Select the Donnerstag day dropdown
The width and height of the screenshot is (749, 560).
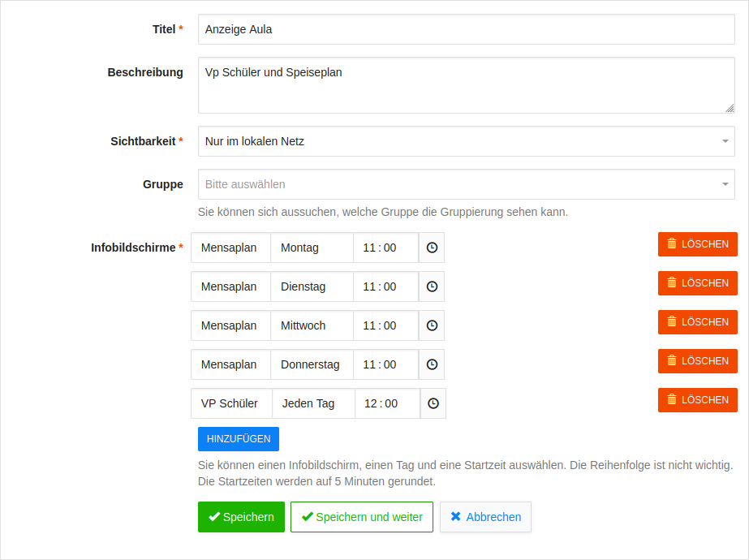[312, 364]
